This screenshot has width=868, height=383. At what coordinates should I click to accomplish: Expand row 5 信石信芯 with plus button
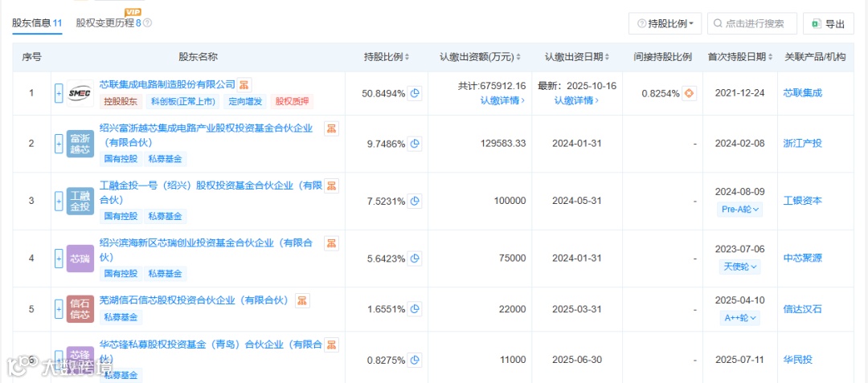point(59,309)
